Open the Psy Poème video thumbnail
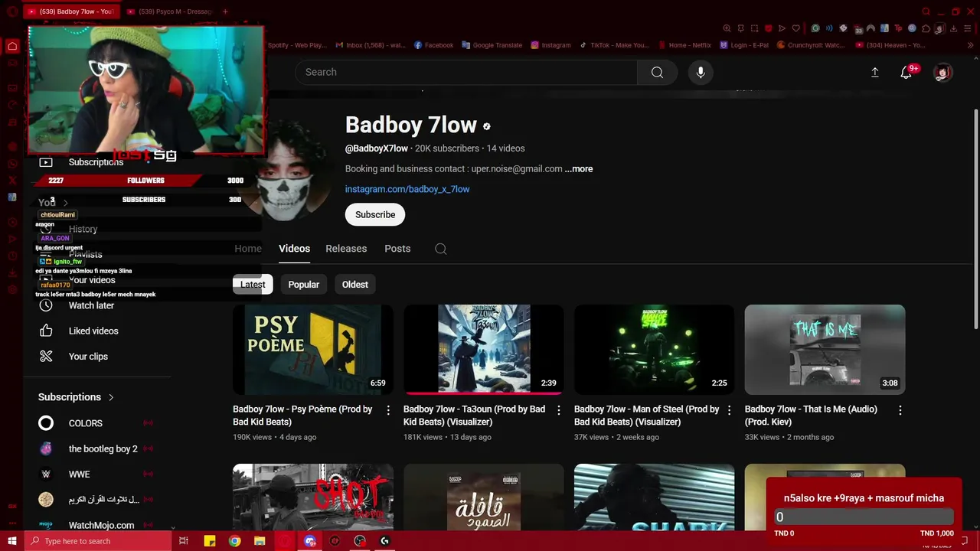The image size is (980, 551). [x=313, y=350]
